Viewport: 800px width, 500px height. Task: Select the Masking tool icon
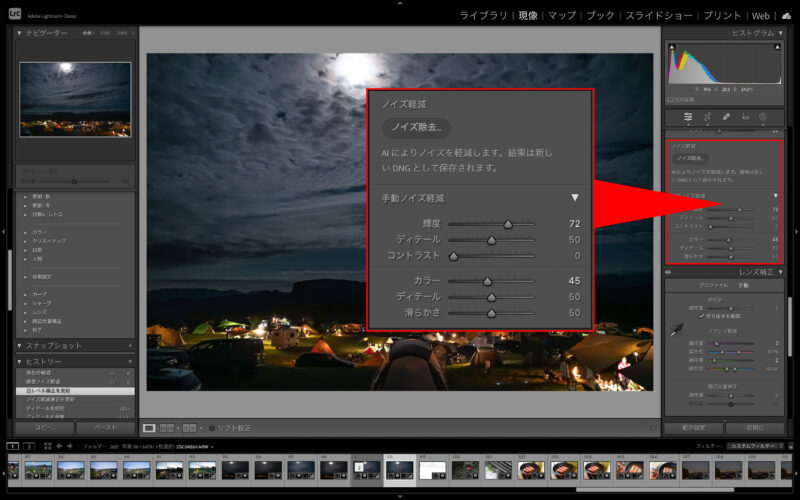[x=763, y=117]
